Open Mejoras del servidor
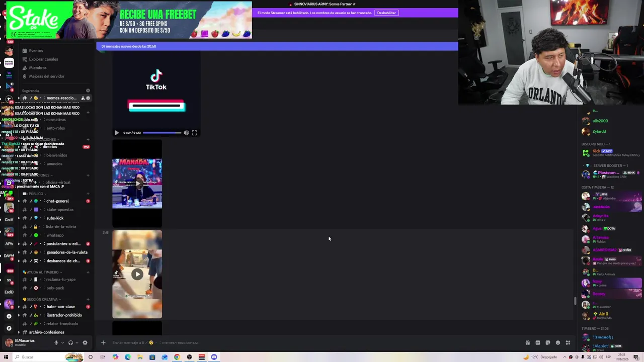The height and width of the screenshot is (362, 644). (x=47, y=76)
